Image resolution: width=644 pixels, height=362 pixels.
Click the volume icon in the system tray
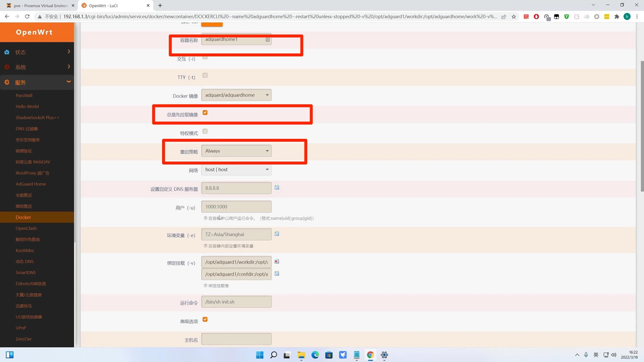click(x=614, y=355)
